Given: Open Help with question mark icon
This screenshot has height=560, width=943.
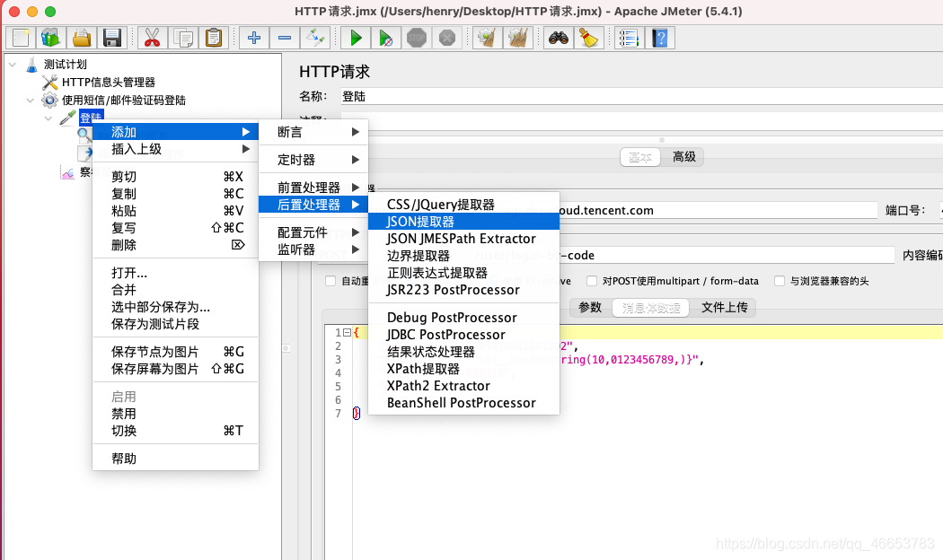Looking at the screenshot, I should (x=660, y=38).
